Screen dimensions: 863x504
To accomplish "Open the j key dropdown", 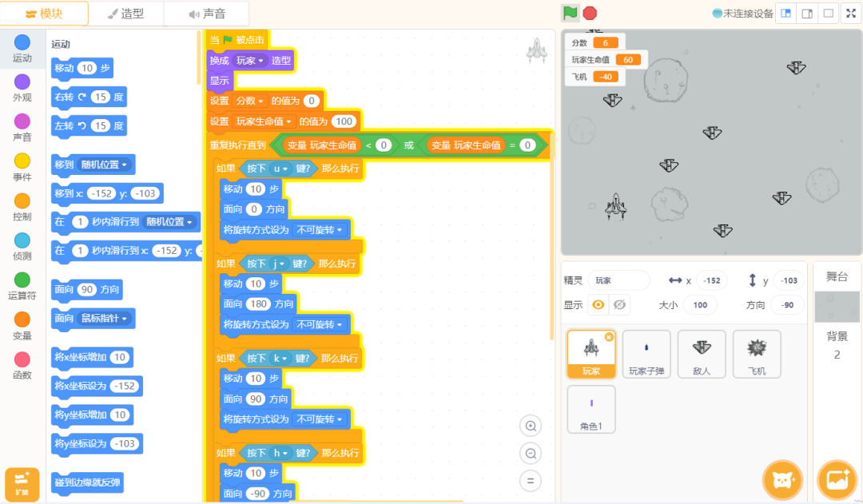I will click(x=279, y=264).
